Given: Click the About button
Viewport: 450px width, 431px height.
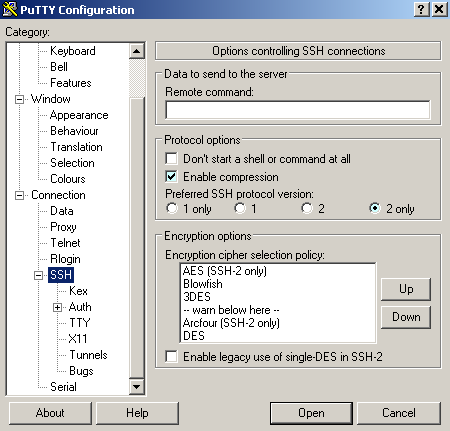Looking at the screenshot, I should click(x=50, y=413).
